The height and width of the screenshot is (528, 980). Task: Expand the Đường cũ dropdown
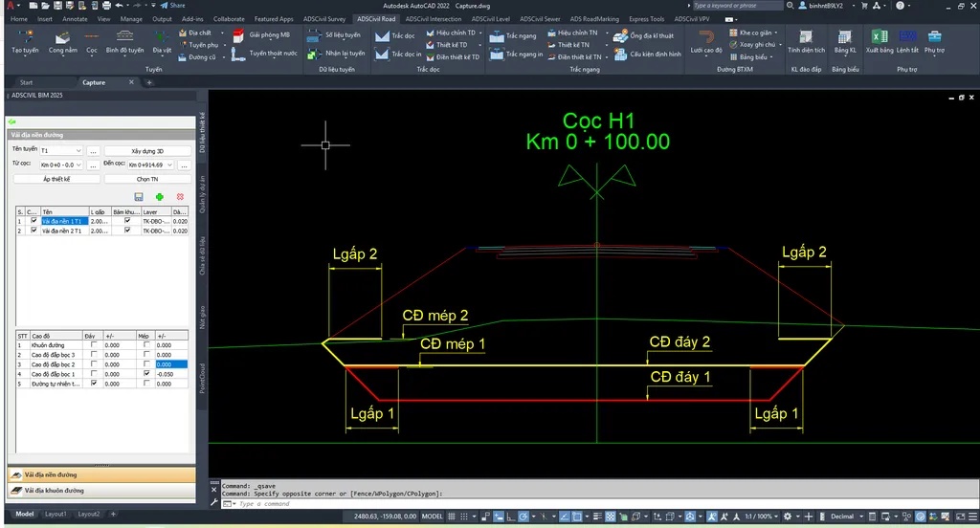pos(223,56)
